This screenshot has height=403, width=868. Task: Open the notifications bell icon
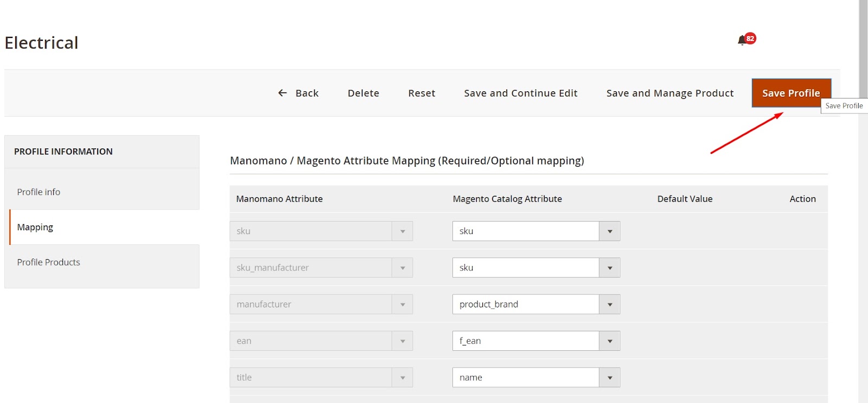pos(742,40)
